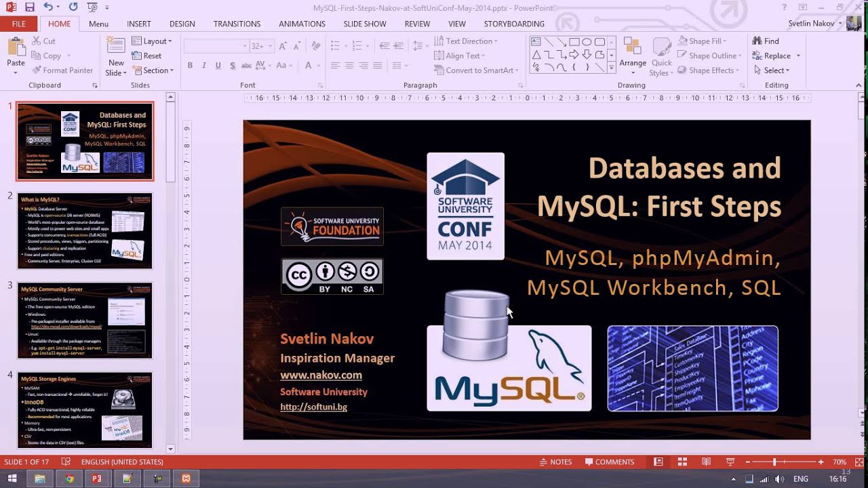Image resolution: width=868 pixels, height=488 pixels.
Task: Open Quick Styles gallery
Action: pyautogui.click(x=661, y=57)
